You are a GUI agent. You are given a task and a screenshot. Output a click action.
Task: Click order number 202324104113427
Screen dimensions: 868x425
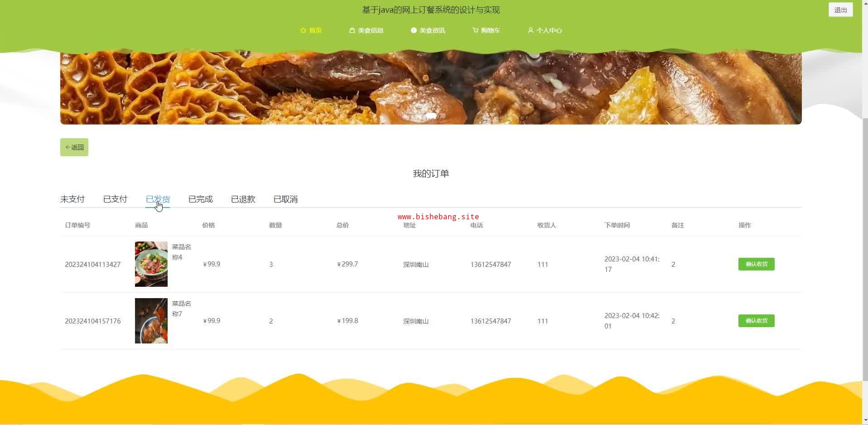pos(93,265)
